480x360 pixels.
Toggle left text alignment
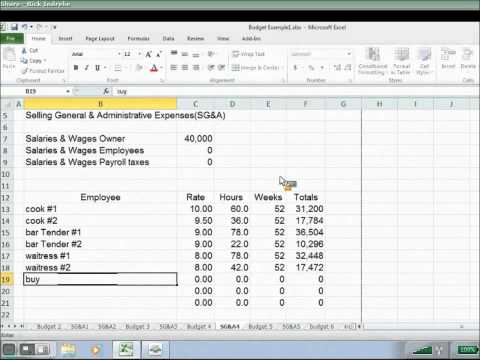tap(174, 68)
